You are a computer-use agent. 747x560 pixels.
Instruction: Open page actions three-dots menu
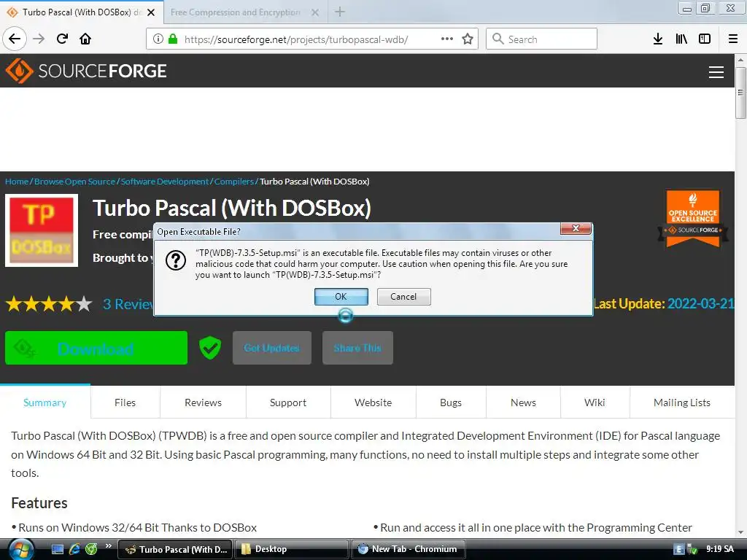(x=447, y=39)
